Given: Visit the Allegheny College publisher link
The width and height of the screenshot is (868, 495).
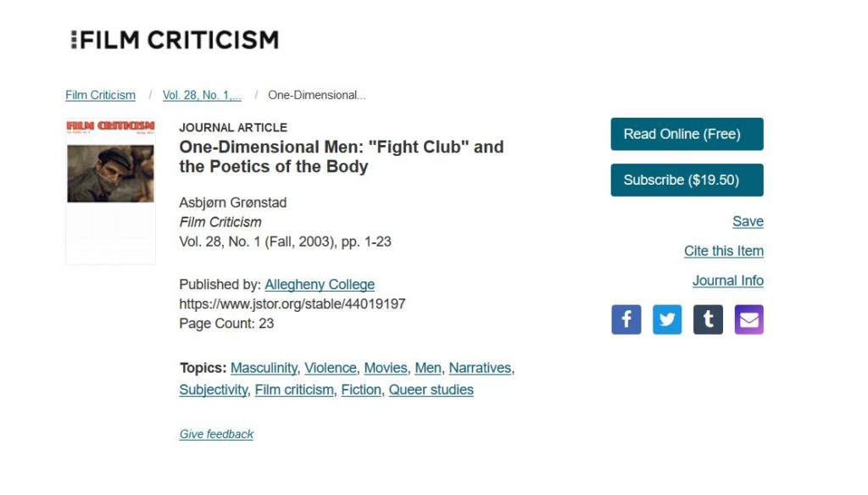Looking at the screenshot, I should tap(320, 285).
